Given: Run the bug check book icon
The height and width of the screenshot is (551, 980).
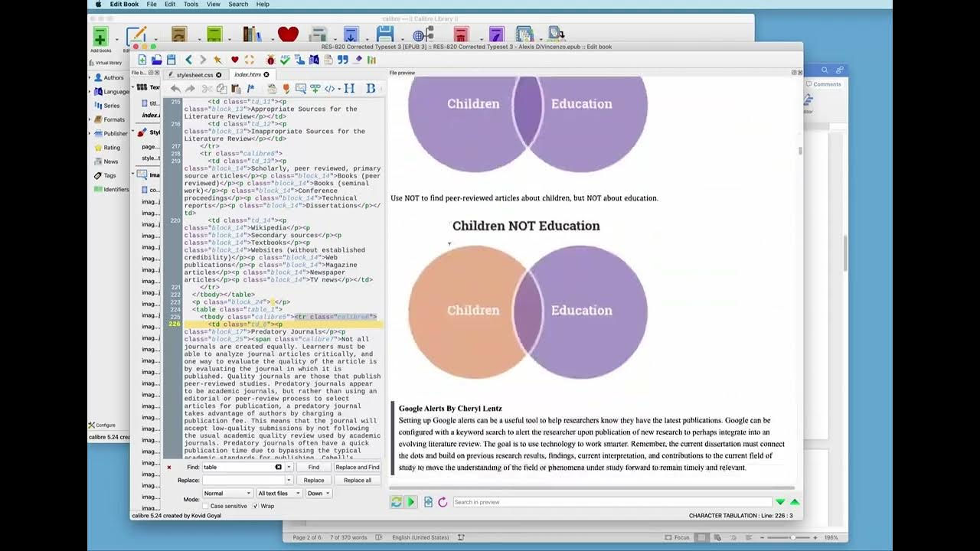Looking at the screenshot, I should 270,60.
